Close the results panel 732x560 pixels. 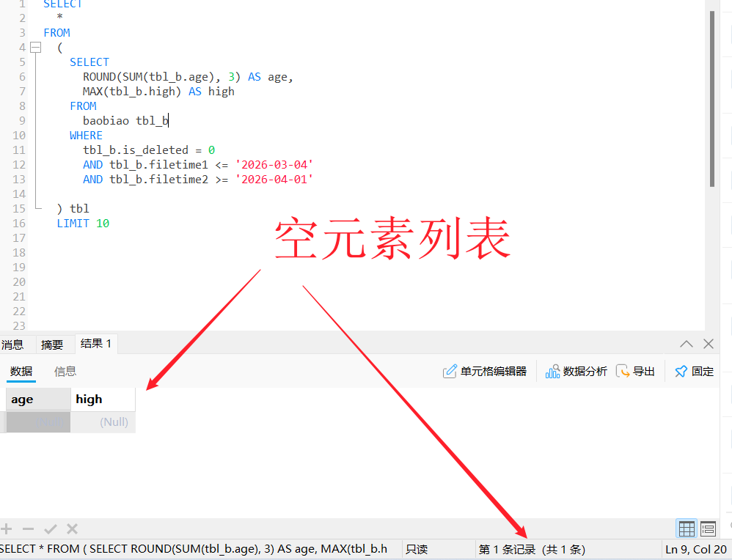point(709,344)
